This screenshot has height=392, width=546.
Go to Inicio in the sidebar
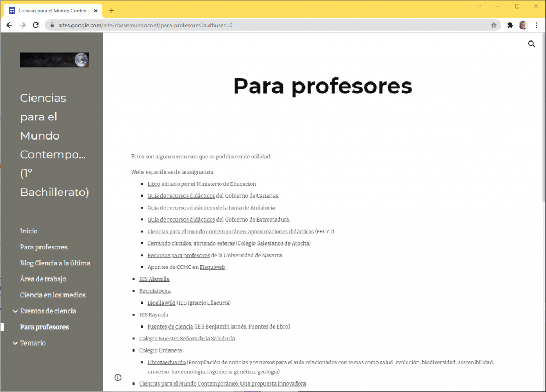29,231
